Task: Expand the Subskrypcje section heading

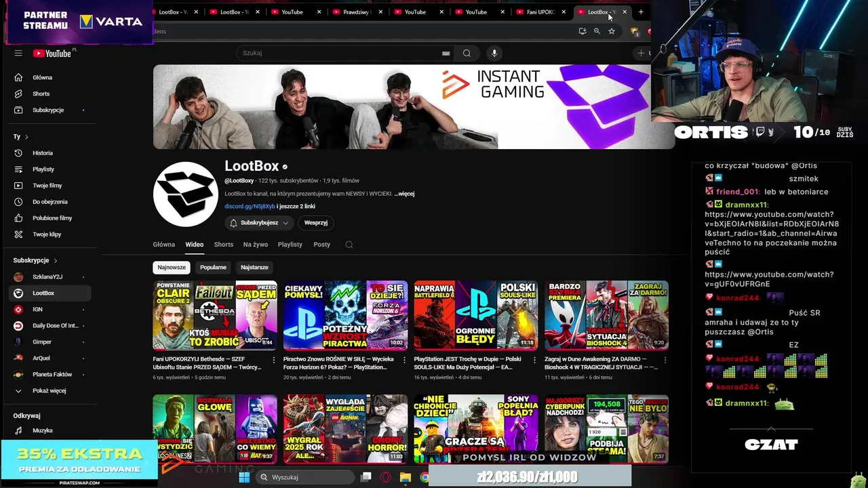Action: tap(35, 260)
